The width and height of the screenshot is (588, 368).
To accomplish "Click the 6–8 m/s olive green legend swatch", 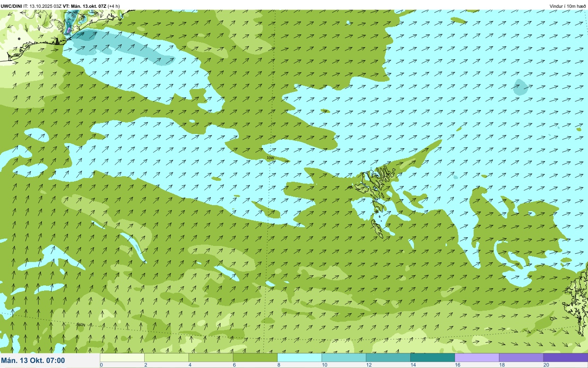I will [255, 357].
